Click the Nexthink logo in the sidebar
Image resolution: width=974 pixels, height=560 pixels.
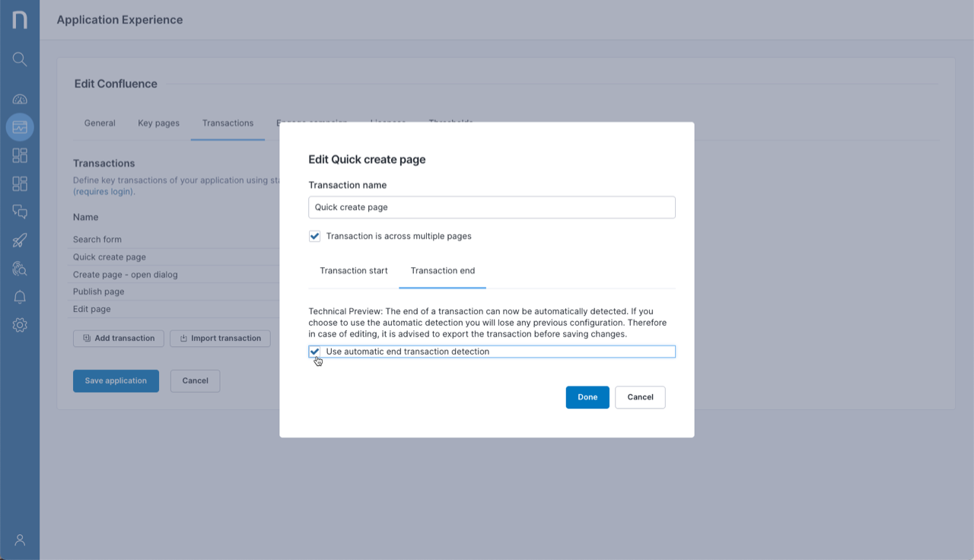(20, 20)
